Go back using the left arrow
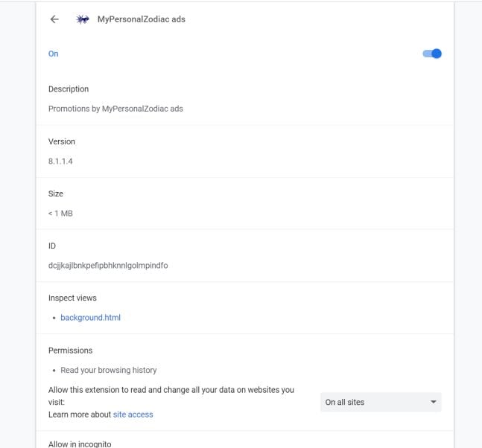This screenshot has width=482, height=448. pyautogui.click(x=54, y=19)
